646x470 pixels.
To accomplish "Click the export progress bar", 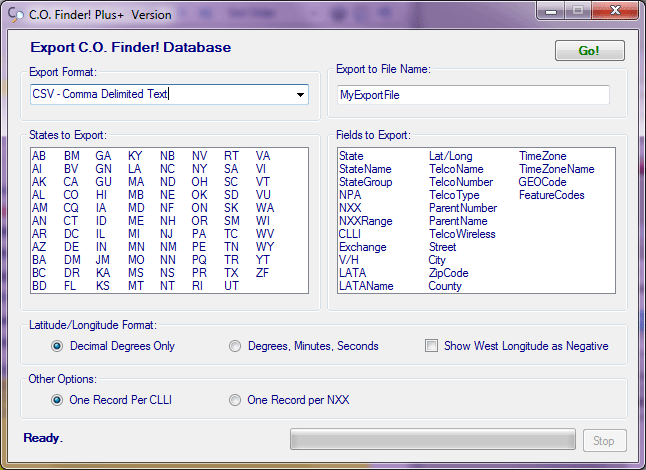I will click(433, 439).
